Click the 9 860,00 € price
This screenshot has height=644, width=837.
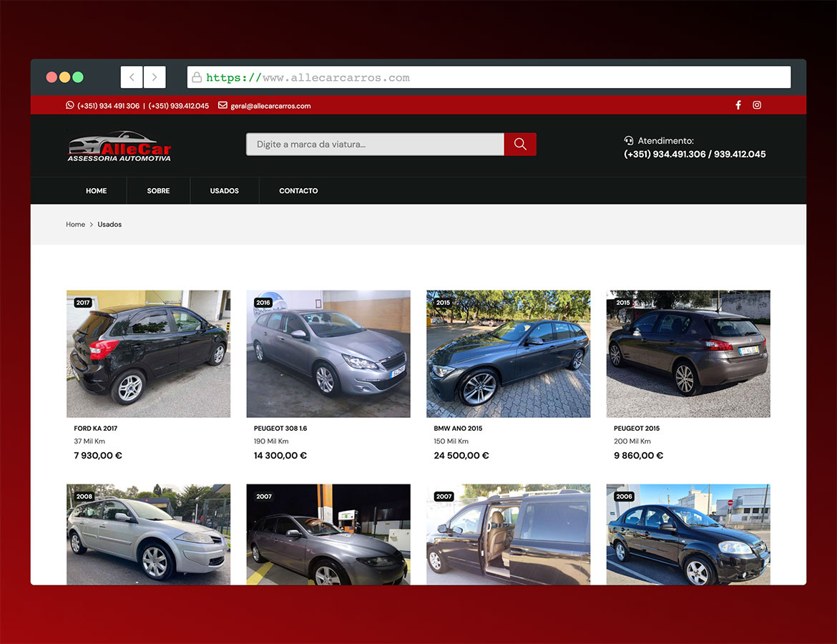point(638,456)
